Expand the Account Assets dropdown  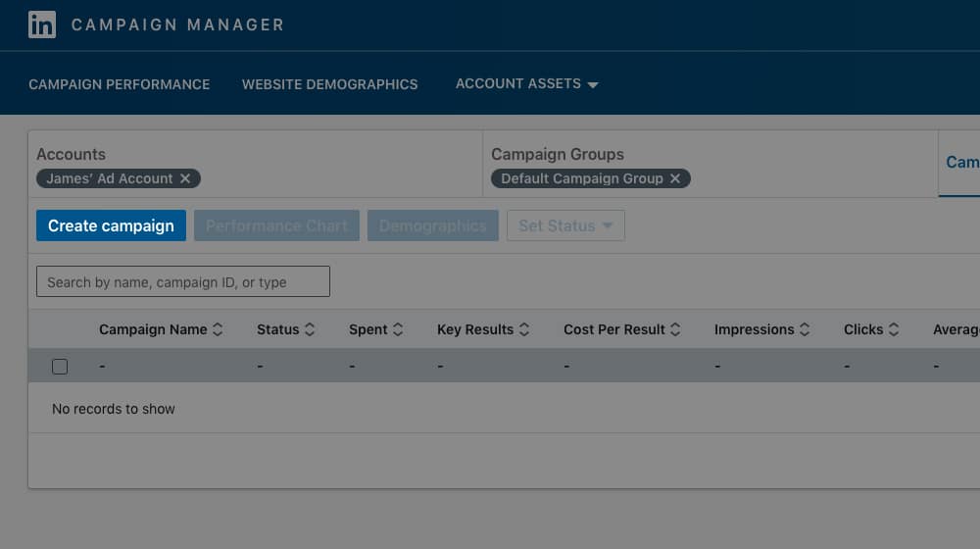527,83
